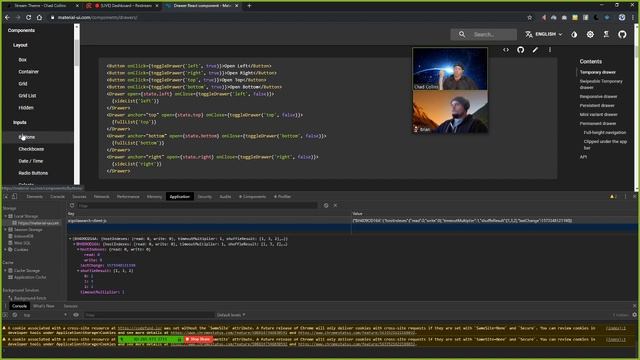640x360 pixels.
Task: Click the Chad Collins webcam thumbnail
Action: [450, 69]
